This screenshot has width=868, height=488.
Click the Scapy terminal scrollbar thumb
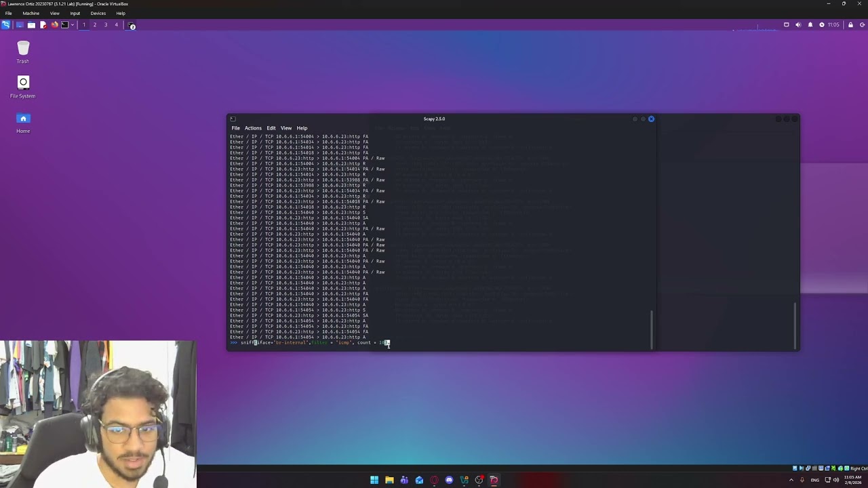click(652, 329)
